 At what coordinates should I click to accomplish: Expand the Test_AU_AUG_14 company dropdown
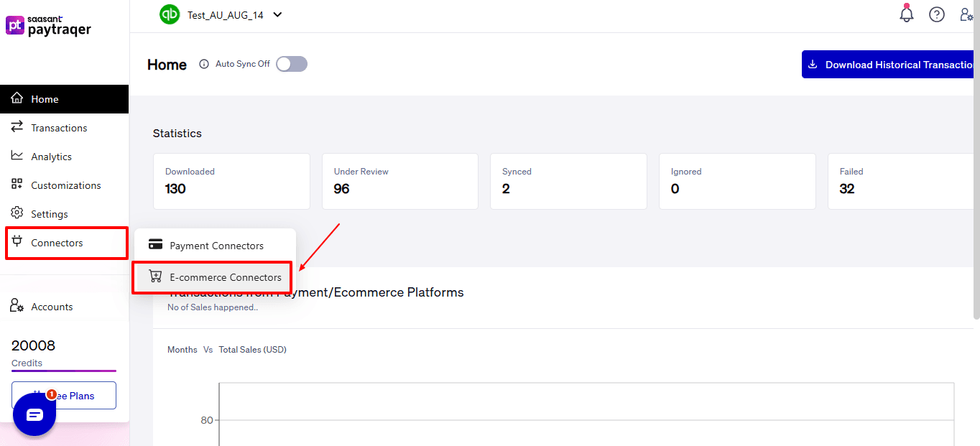tap(277, 14)
